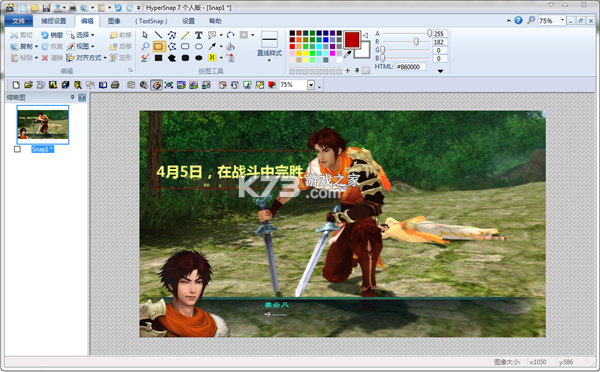Open the lower toolbar 75% zoom dropdown
Viewport: 600px width, 372px height.
tap(311, 85)
